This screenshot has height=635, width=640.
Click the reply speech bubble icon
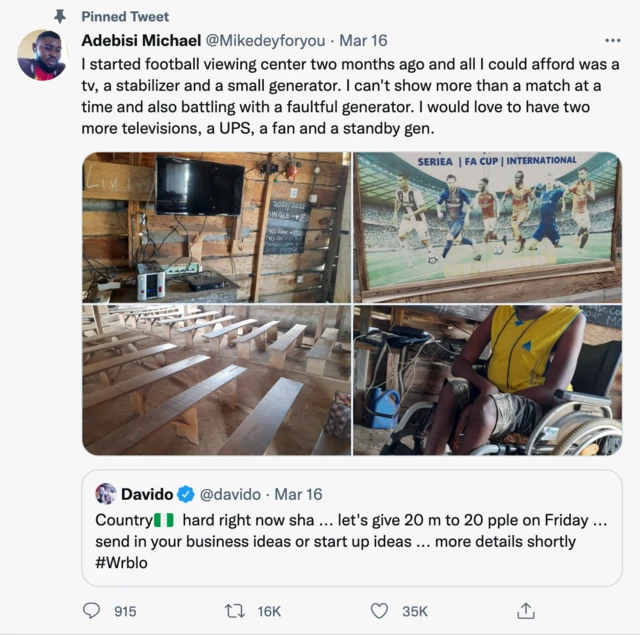click(x=92, y=610)
